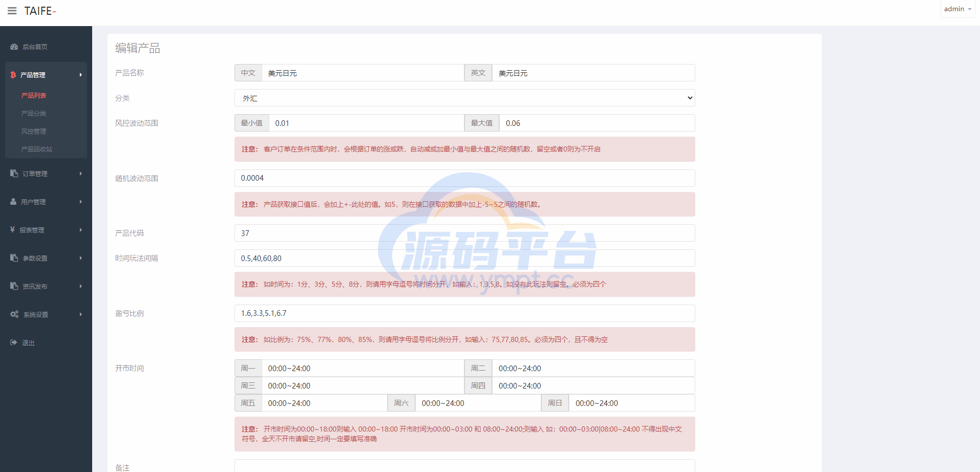Select the 中文 field prefix label
The width and height of the screenshot is (980, 472).
tap(248, 73)
